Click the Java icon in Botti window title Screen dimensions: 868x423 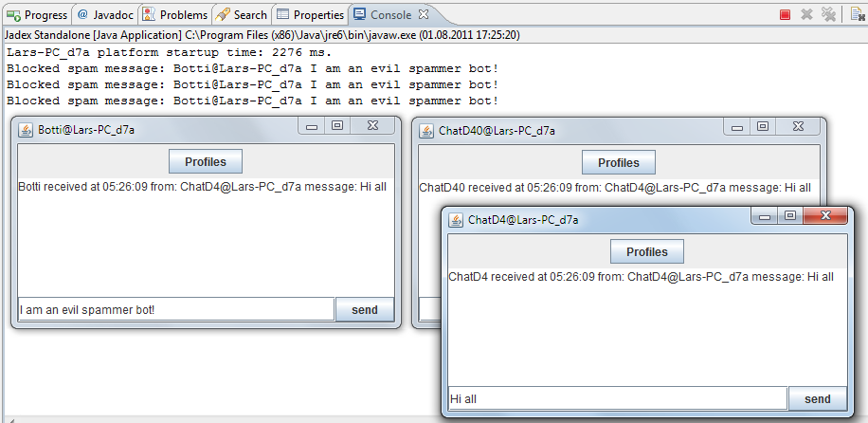pyautogui.click(x=26, y=130)
